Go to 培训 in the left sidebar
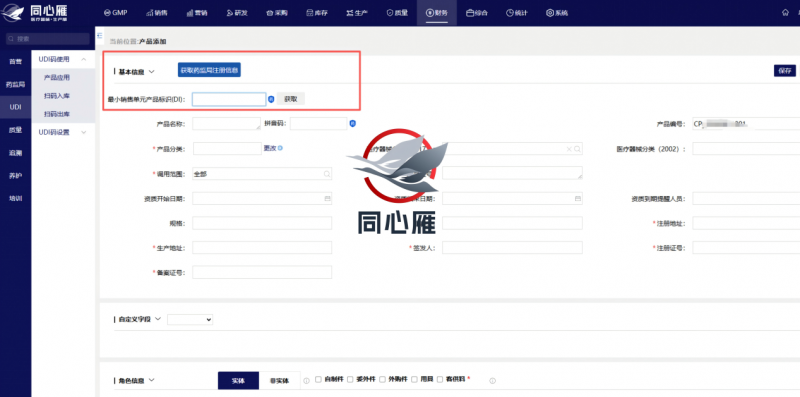The height and width of the screenshot is (397, 800). click(16, 198)
